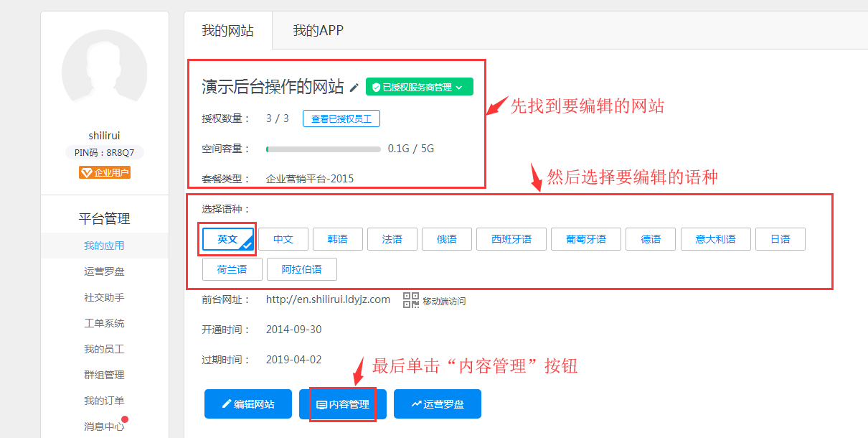868x438 pixels.
Task: Open the en.shilirui.ldyjz.com front-end URL
Action: 328,299
